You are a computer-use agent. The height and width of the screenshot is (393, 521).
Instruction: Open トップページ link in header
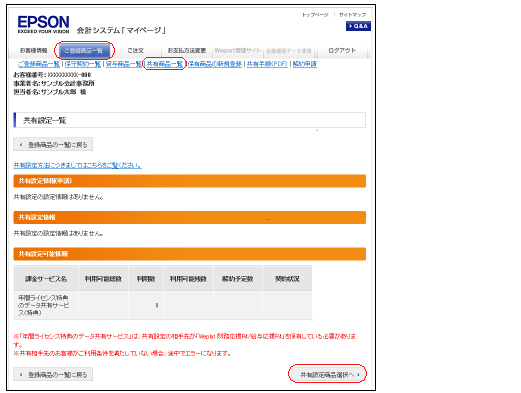click(315, 15)
